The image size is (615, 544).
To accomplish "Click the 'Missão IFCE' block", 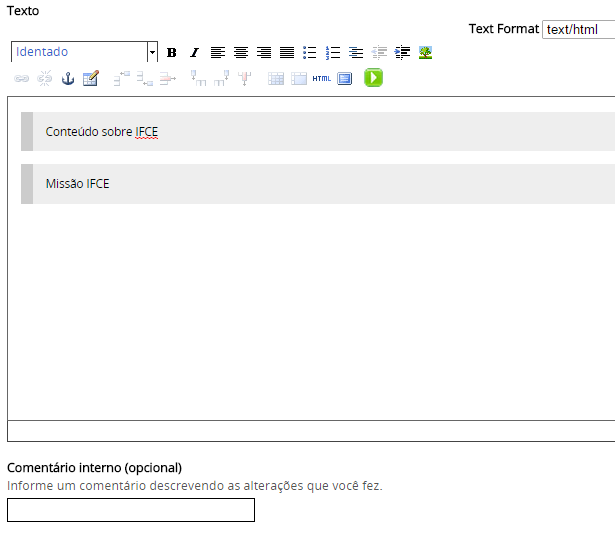I will click(318, 184).
